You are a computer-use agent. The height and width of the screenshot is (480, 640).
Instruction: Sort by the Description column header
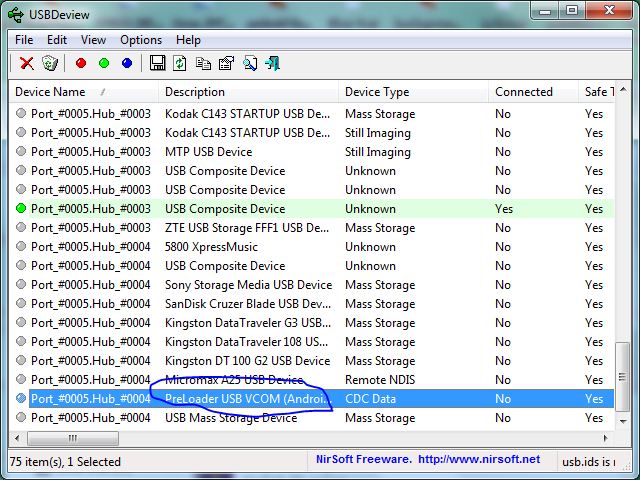click(x=248, y=92)
